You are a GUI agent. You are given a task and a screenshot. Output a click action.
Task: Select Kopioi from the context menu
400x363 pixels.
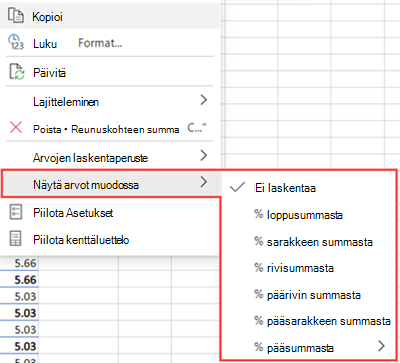coord(110,16)
